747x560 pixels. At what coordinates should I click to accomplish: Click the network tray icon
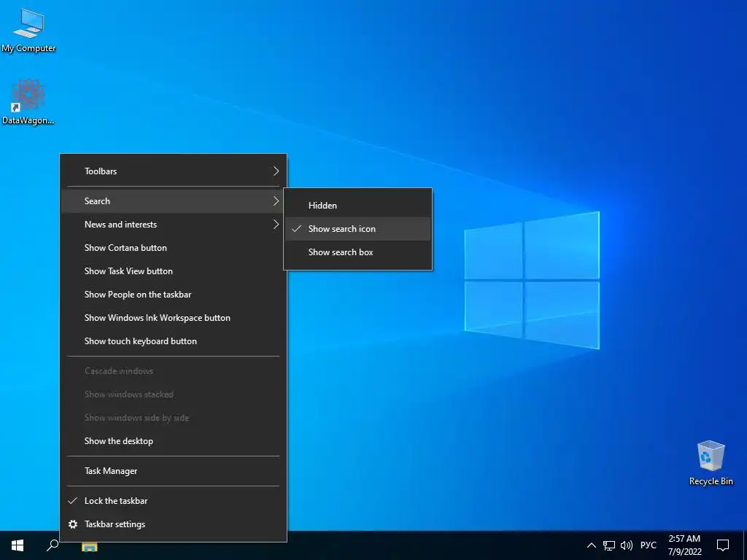click(609, 545)
